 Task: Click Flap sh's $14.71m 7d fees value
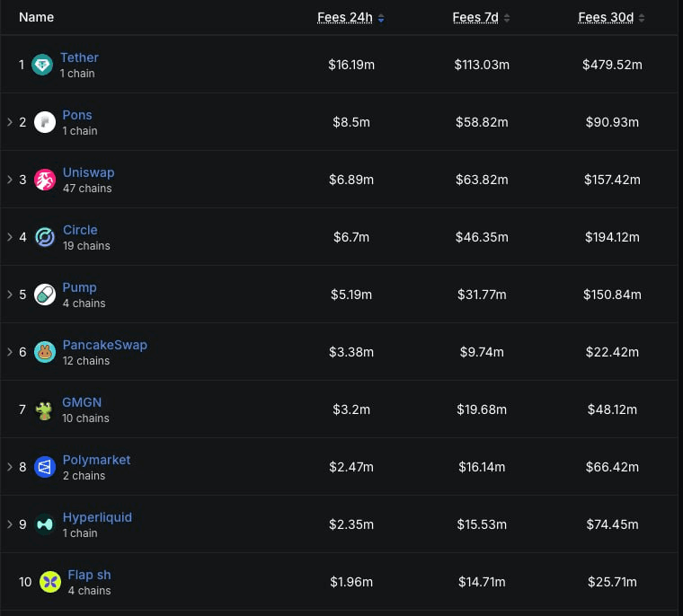(482, 582)
